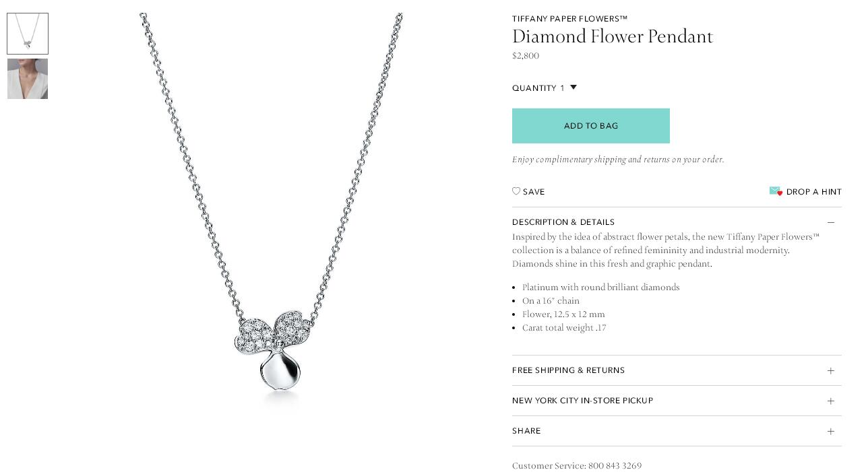Expand the Free Shipping & Returns section
The width and height of the screenshot is (868, 472).
click(x=677, y=370)
